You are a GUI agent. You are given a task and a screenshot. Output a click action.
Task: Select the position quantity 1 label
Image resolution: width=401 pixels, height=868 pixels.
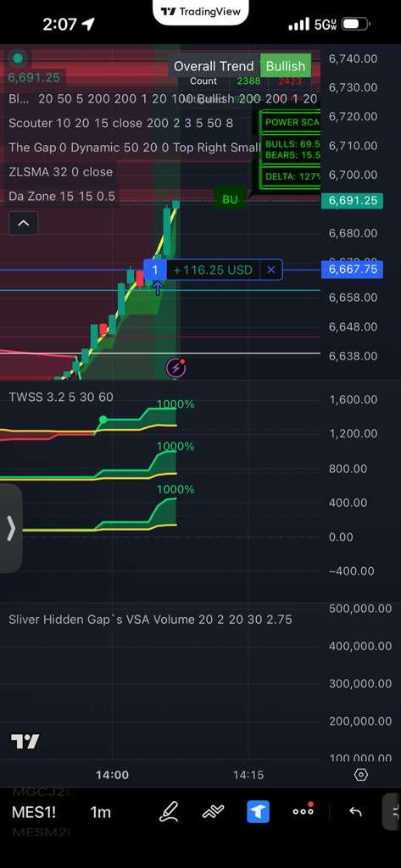(155, 270)
